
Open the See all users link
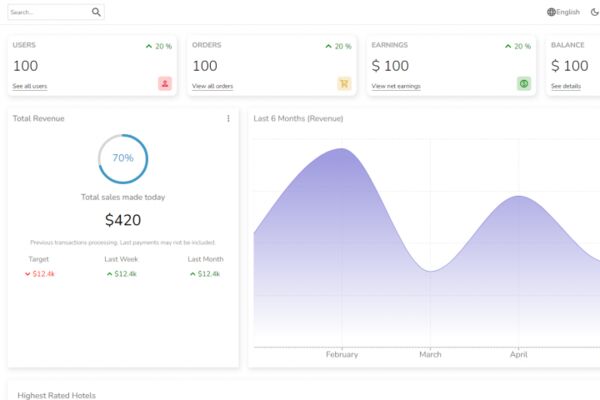tap(30, 86)
